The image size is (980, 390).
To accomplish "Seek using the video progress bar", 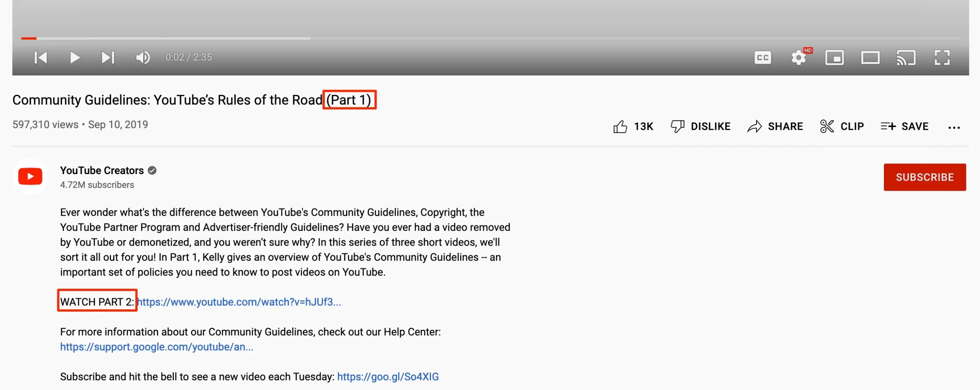I will click(490, 38).
